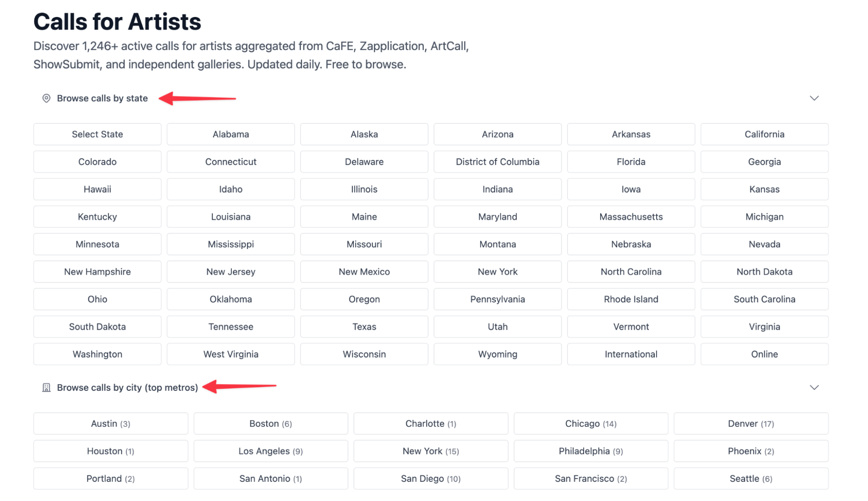Select Massachusetts from the states grid
The height and width of the screenshot is (501, 868).
(x=630, y=217)
